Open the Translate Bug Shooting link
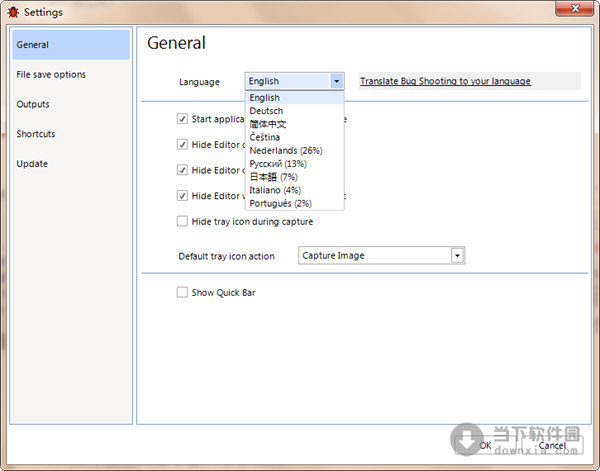Image resolution: width=600 pixels, height=471 pixels. point(445,81)
